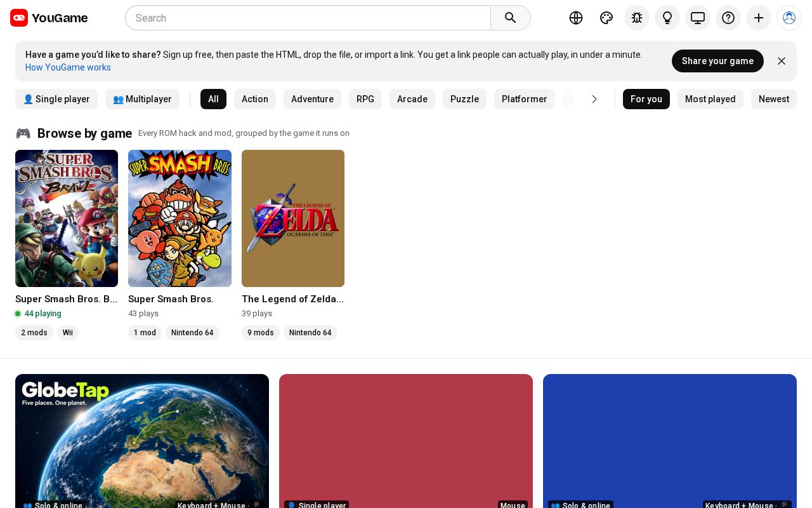Select the All genre chip
This screenshot has height=508, width=812.
[213, 99]
